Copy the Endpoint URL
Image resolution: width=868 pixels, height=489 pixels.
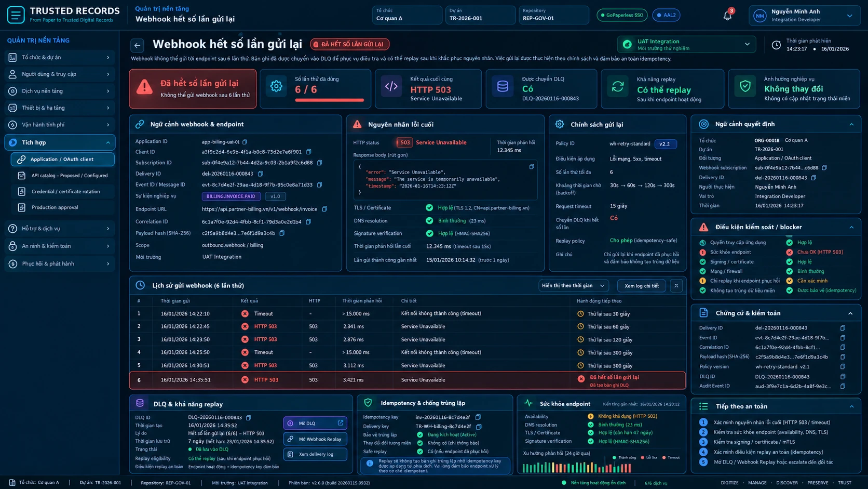[x=325, y=209]
